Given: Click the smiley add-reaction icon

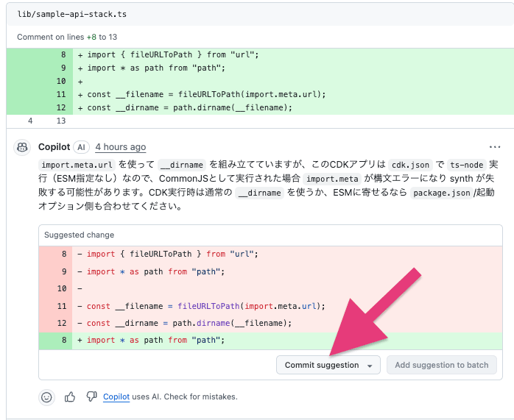Looking at the screenshot, I should (x=46, y=397).
